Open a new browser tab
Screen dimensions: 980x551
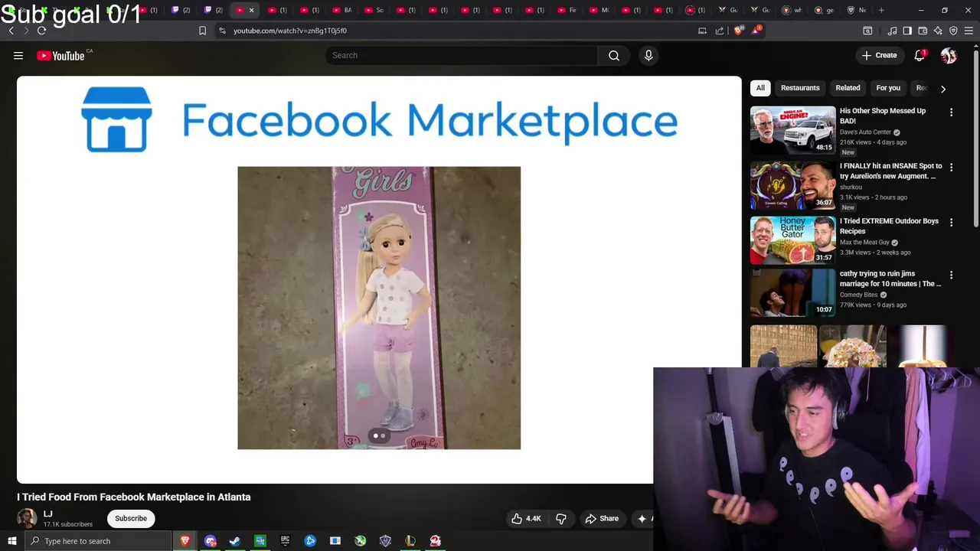[x=881, y=10]
